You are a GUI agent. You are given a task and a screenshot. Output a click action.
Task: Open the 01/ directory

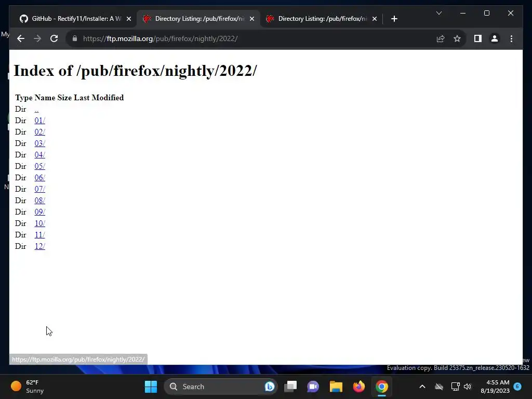[39, 121]
